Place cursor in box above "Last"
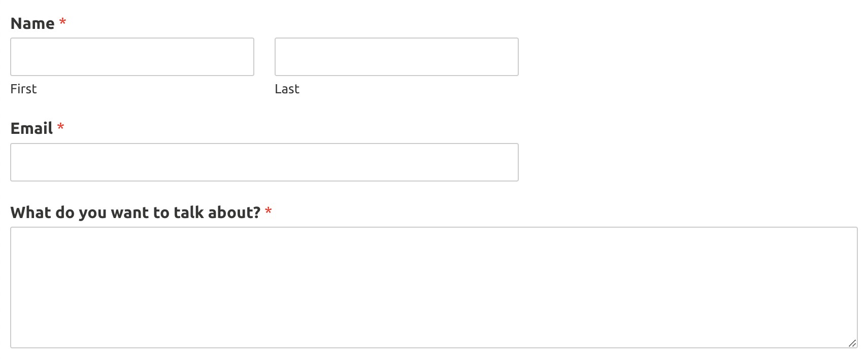The width and height of the screenshot is (868, 359). click(396, 57)
